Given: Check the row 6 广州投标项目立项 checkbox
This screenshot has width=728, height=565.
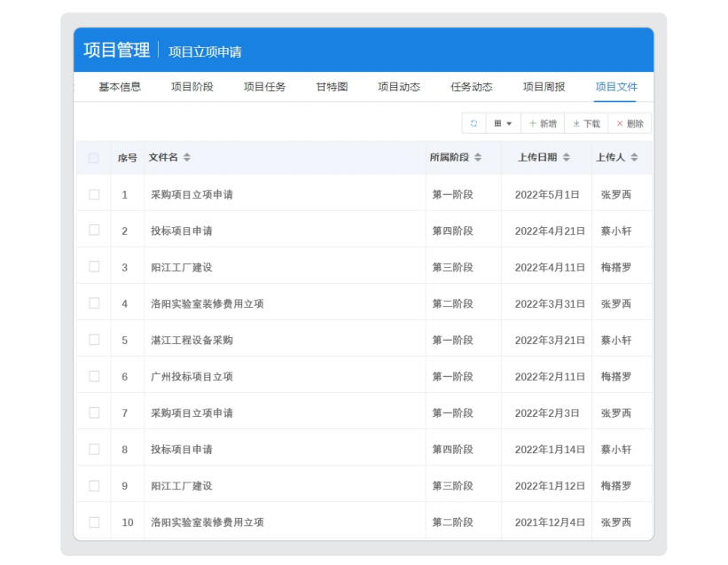Looking at the screenshot, I should tap(94, 376).
